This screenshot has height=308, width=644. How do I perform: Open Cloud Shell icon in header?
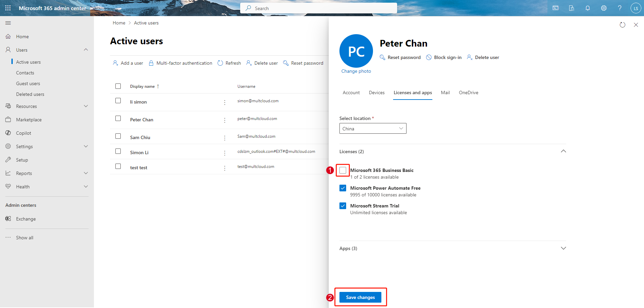pyautogui.click(x=555, y=8)
